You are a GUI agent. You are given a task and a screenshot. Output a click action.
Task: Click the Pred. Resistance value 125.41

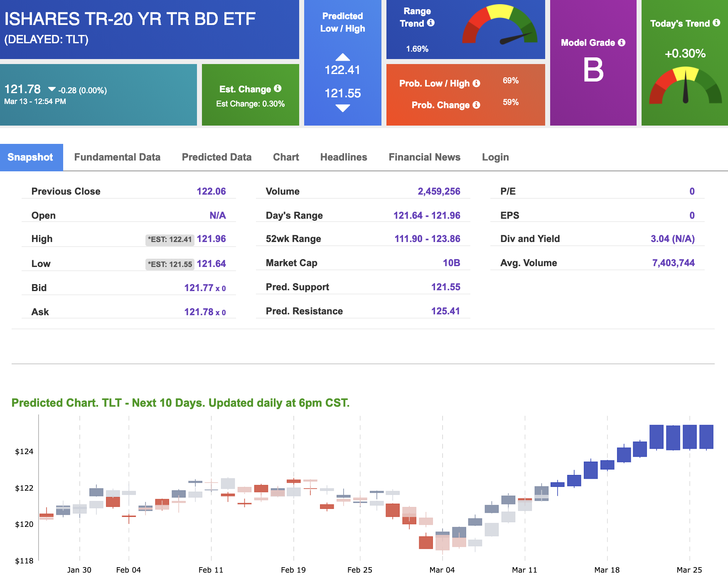445,311
